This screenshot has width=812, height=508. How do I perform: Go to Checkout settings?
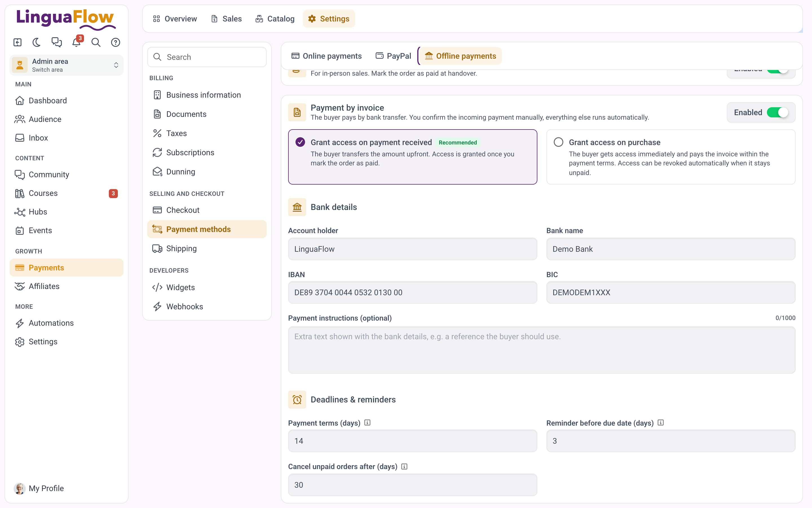(207, 210)
